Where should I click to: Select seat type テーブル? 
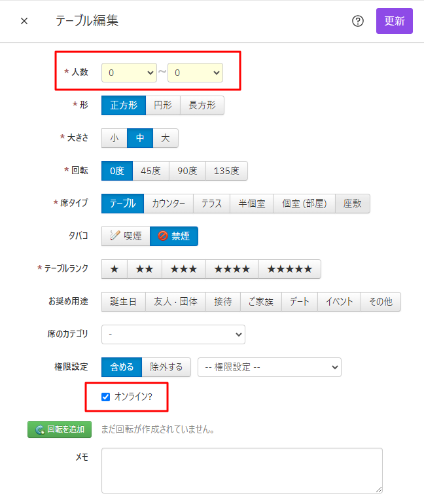123,204
